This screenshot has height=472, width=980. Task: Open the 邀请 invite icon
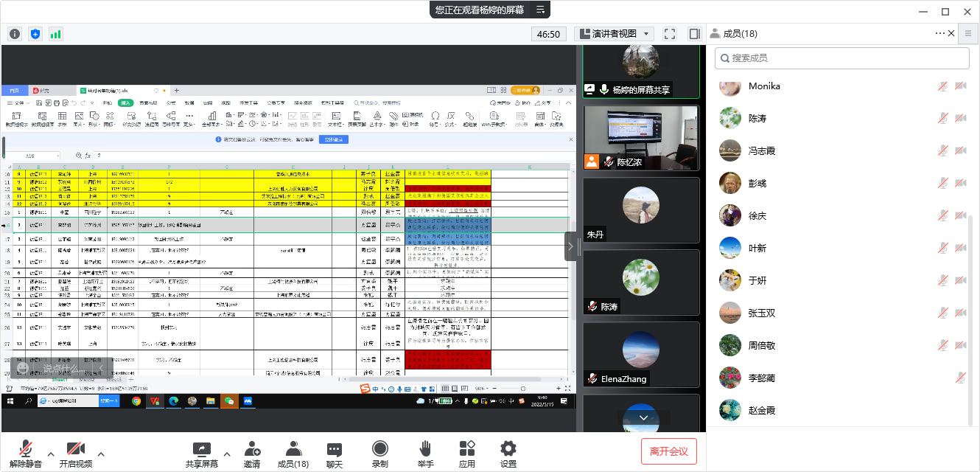(252, 454)
